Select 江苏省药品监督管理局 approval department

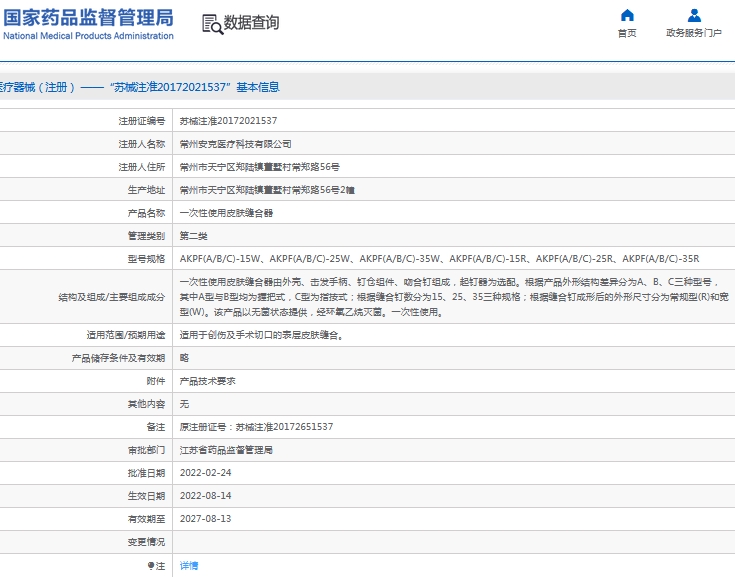pyautogui.click(x=226, y=450)
